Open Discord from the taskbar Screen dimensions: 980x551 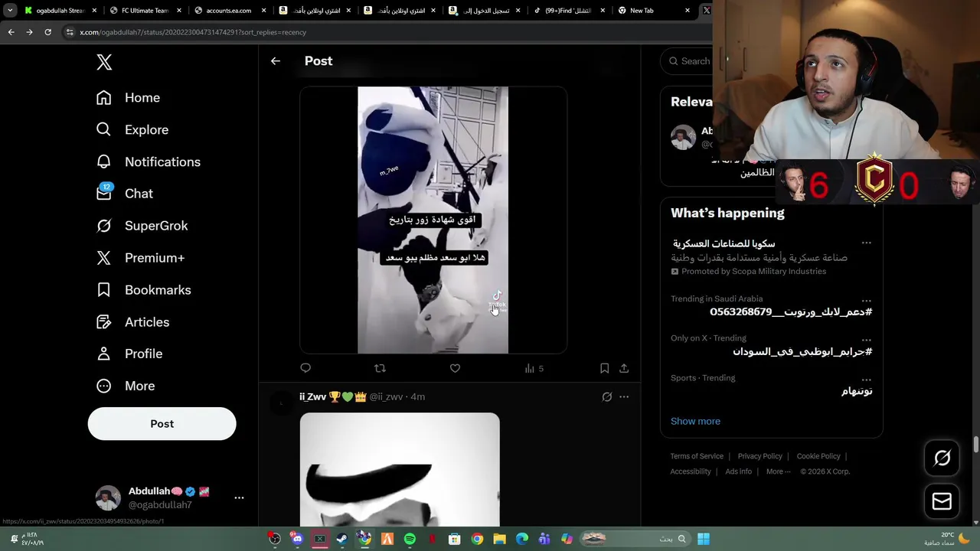coord(297,539)
